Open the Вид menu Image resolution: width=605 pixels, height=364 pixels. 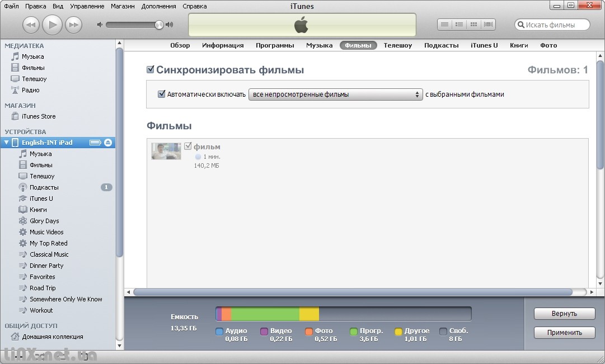58,6
